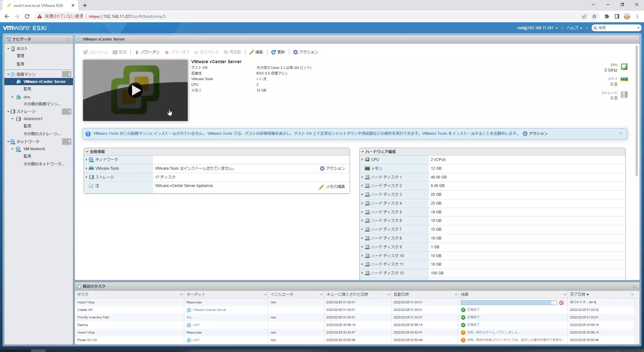Open the Actions link in VMware Tools banner

pos(535,134)
